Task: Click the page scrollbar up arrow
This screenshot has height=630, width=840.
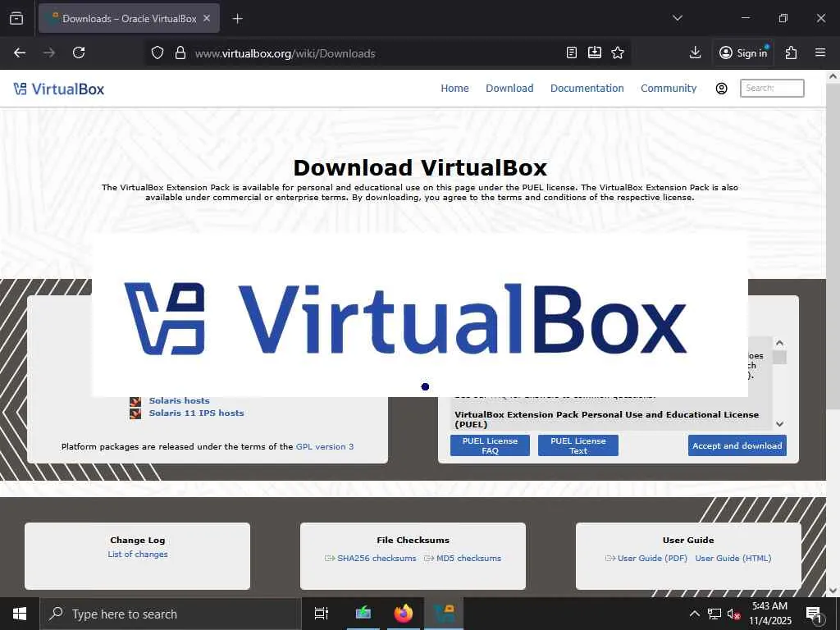Action: (x=833, y=76)
